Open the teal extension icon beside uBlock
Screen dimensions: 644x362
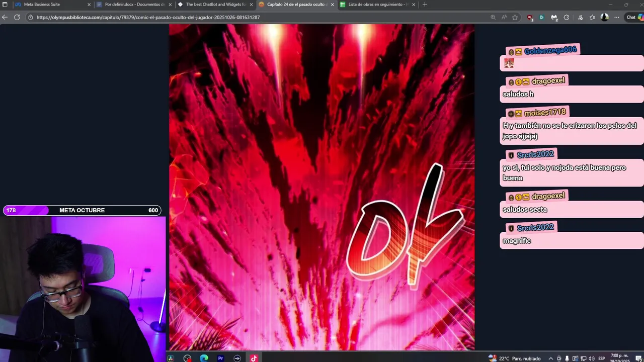[x=542, y=17]
